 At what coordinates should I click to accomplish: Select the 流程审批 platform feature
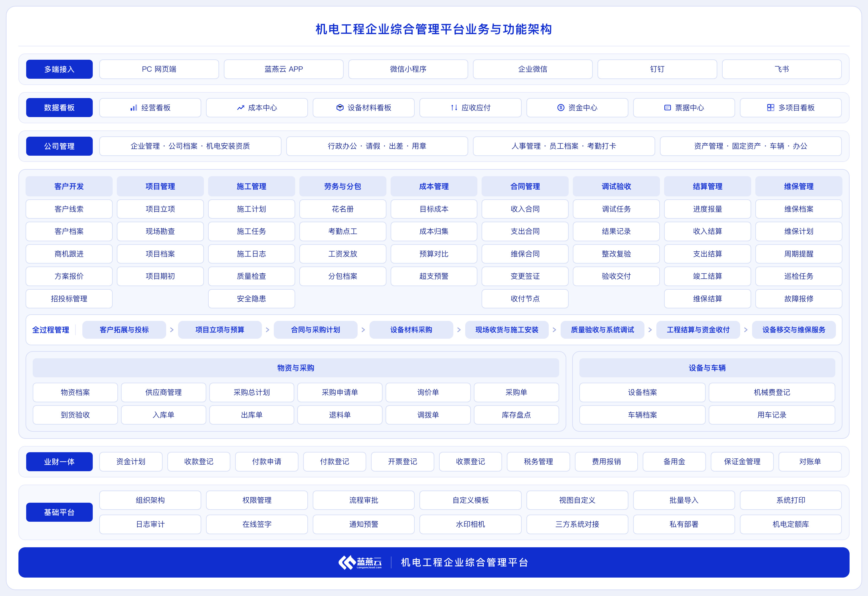pos(364,500)
